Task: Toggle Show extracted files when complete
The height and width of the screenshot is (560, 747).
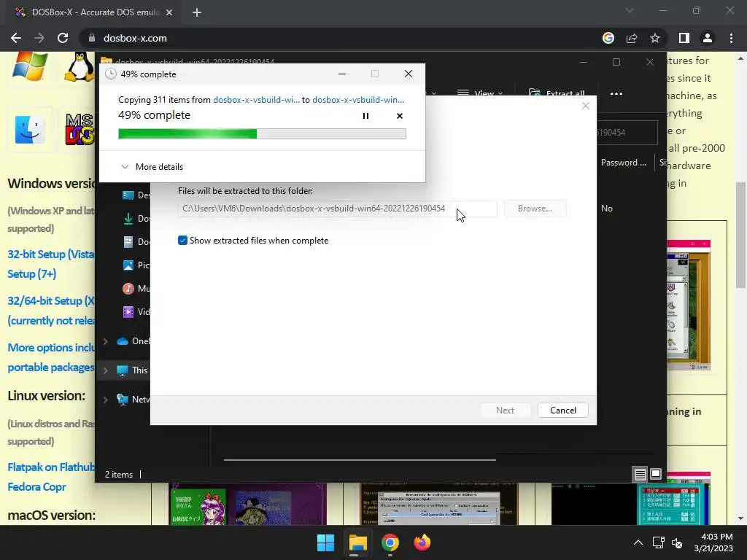Action: (182, 241)
